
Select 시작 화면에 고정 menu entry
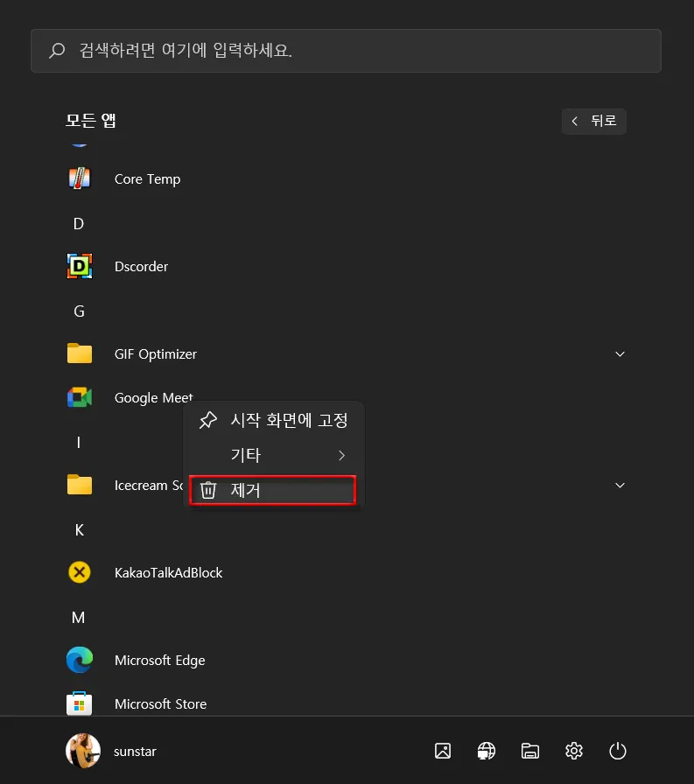[x=274, y=420]
